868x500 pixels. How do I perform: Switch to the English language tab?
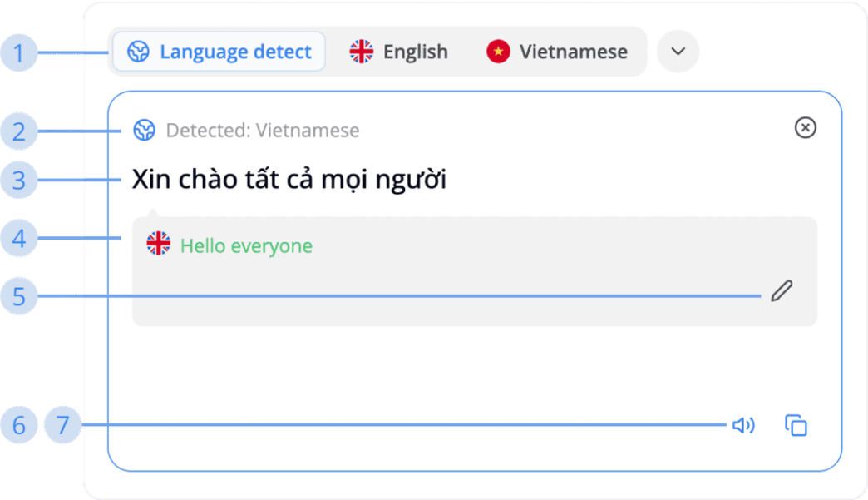point(398,52)
